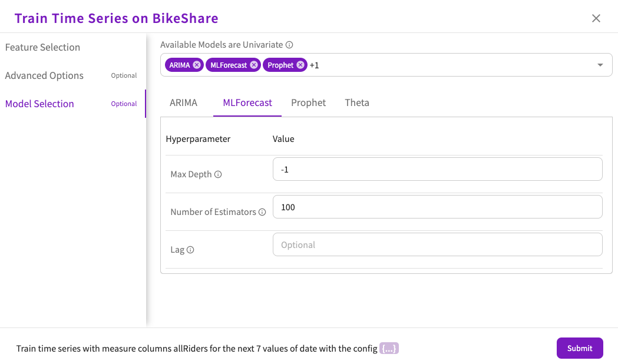Expand the models dropdown arrow
The width and height of the screenshot is (618, 364).
[x=600, y=65]
